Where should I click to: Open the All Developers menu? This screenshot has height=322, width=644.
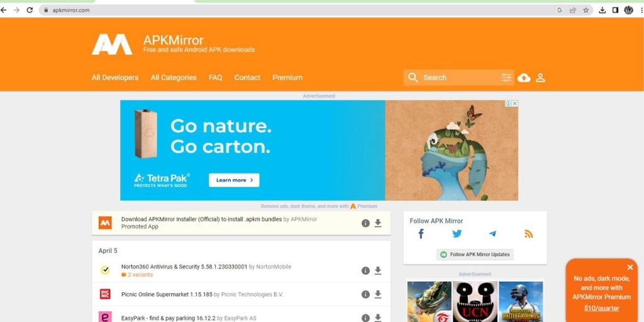(x=115, y=77)
